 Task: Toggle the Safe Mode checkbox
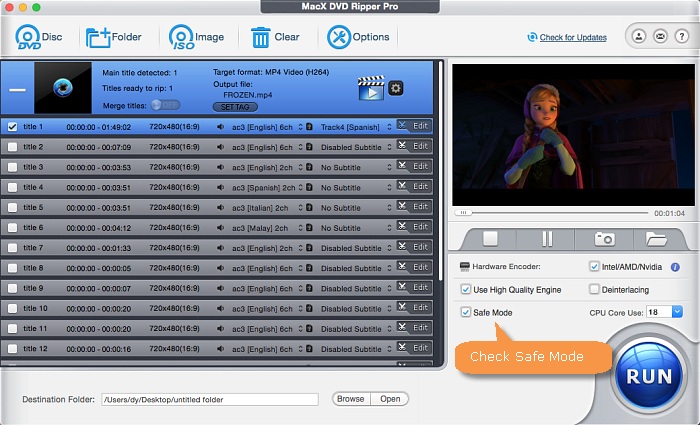[x=466, y=312]
